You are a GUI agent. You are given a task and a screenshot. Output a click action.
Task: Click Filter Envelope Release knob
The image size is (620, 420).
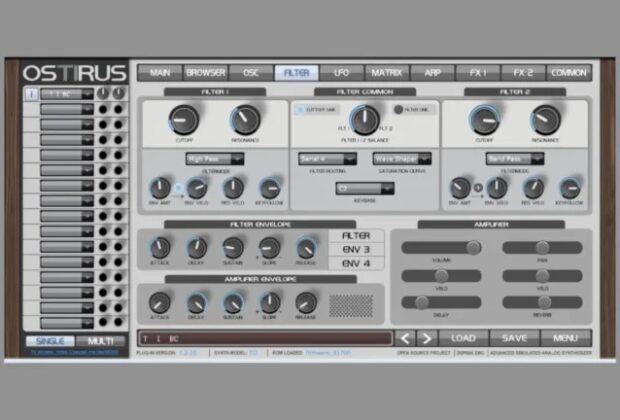pos(306,248)
